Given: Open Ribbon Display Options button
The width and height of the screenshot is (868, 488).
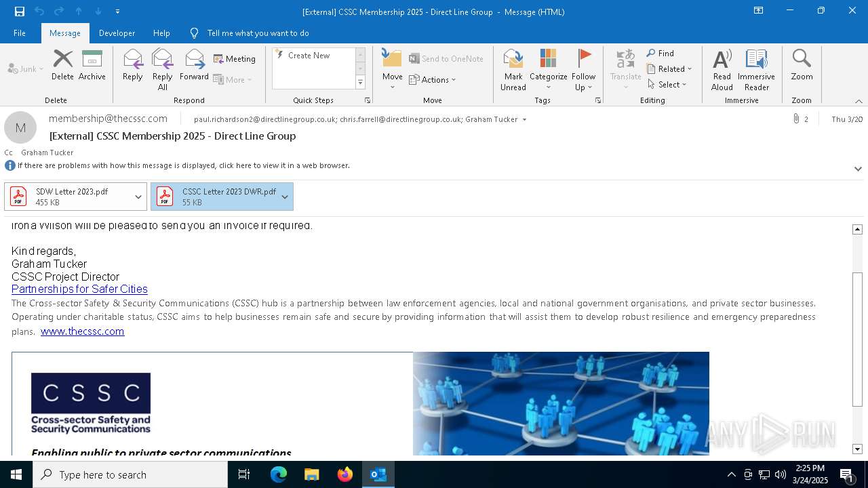Looking at the screenshot, I should (759, 11).
